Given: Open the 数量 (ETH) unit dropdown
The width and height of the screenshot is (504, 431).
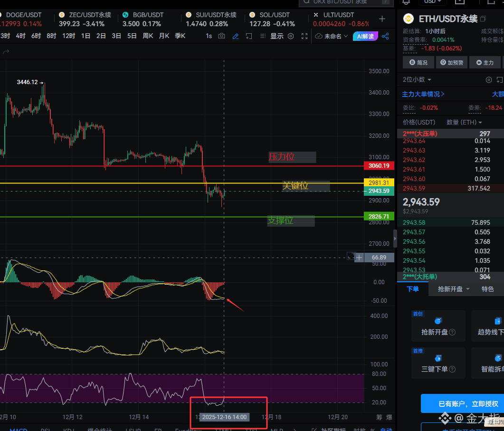Looking at the screenshot, I should [464, 122].
